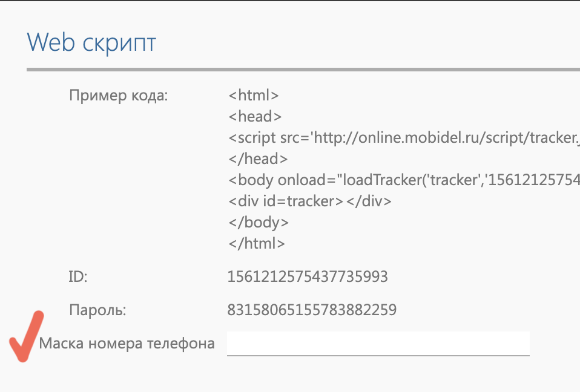Click the opening <head> tag line
The image size is (580, 392).
point(255,116)
